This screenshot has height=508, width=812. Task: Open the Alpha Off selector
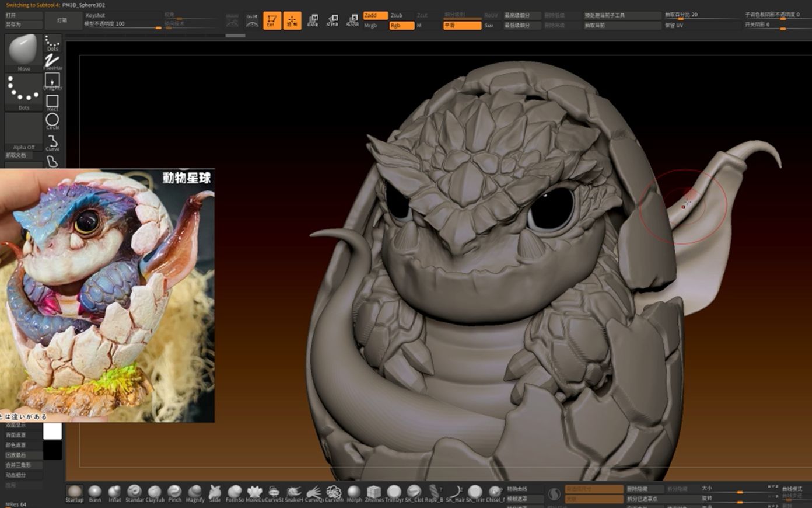(x=23, y=130)
